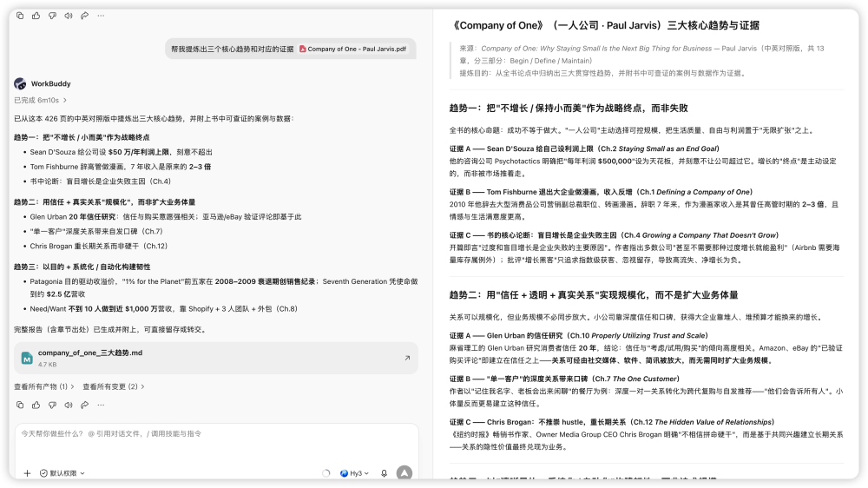Viewport: 868px width, 488px height.
Task: Click chat bullet about Patagonia
Action: pos(224,287)
